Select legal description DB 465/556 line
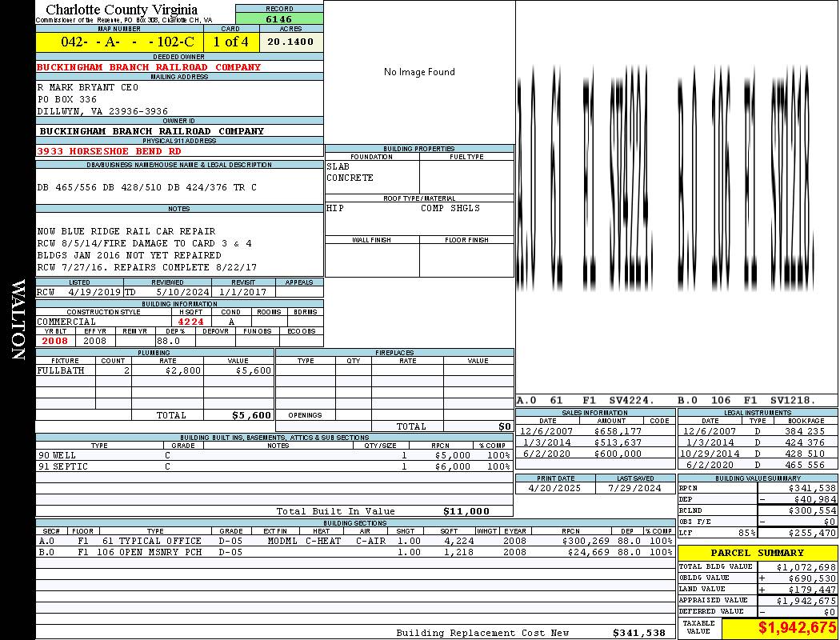Screen dimensions: 840x640 (146, 187)
